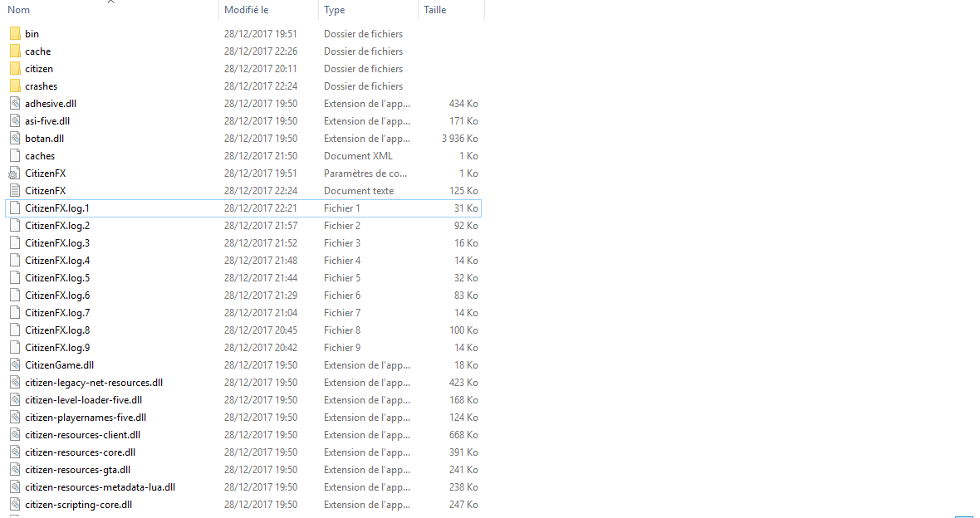Select the file name adhesive.dll

(51, 104)
